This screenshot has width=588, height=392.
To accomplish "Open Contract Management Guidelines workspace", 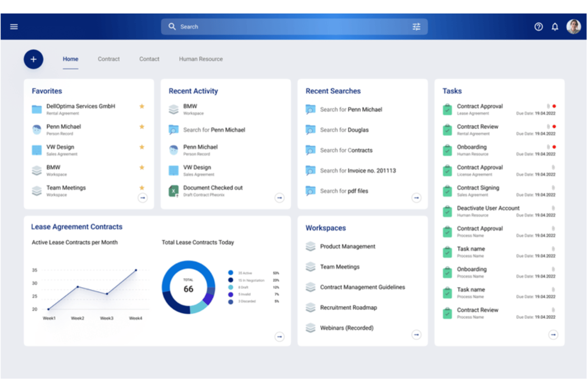I will tap(362, 287).
